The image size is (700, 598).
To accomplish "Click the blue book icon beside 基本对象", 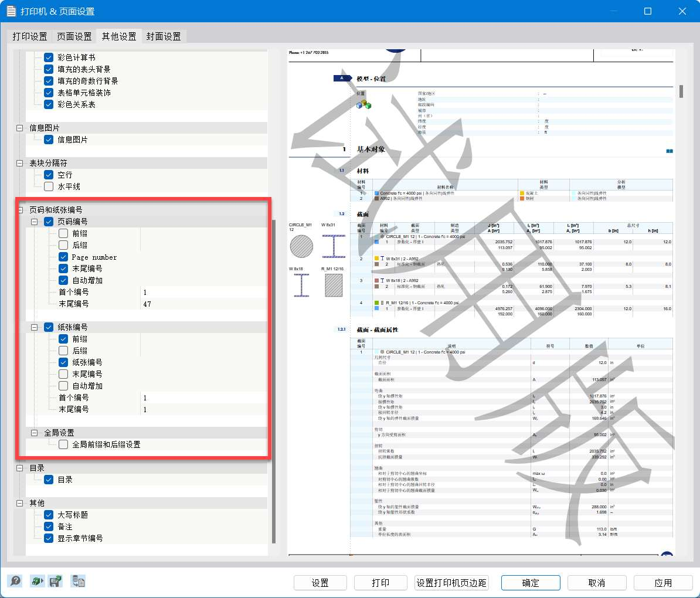I will [x=669, y=151].
